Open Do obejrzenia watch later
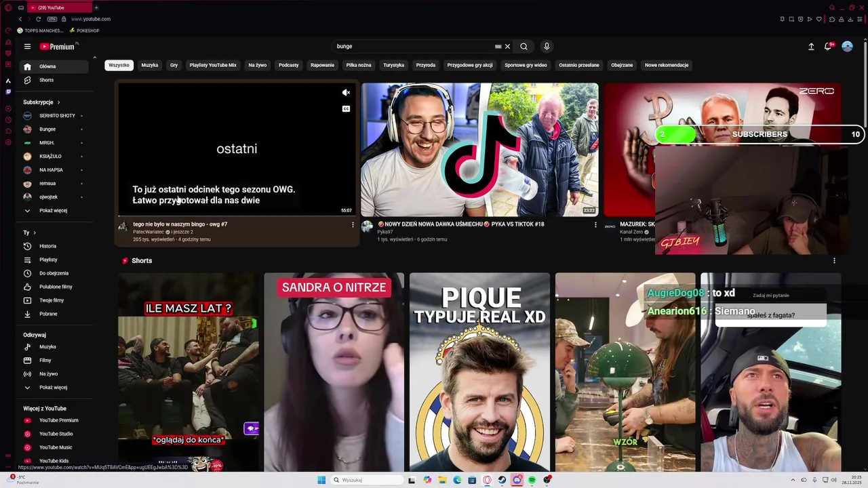Screen dimensions: 868x488 pos(53,273)
